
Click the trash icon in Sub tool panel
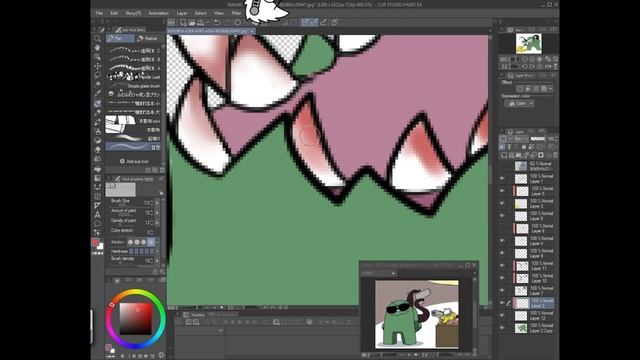[162, 170]
